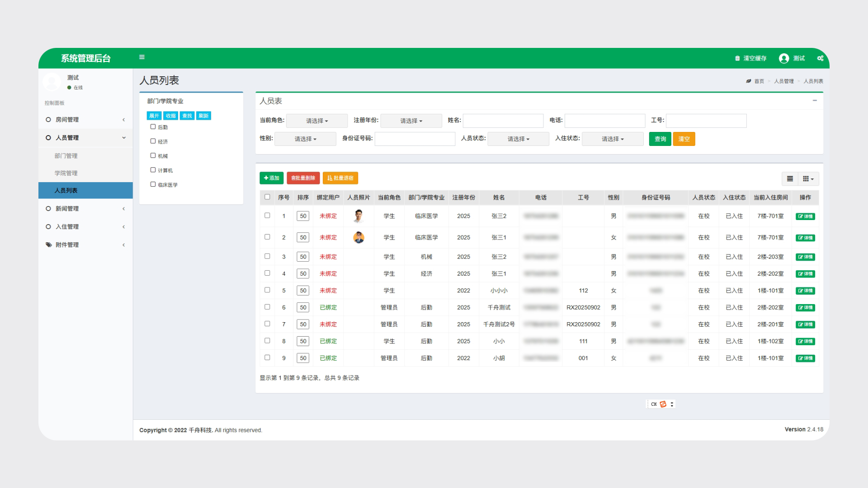Click the green 查询 search button

click(x=660, y=139)
